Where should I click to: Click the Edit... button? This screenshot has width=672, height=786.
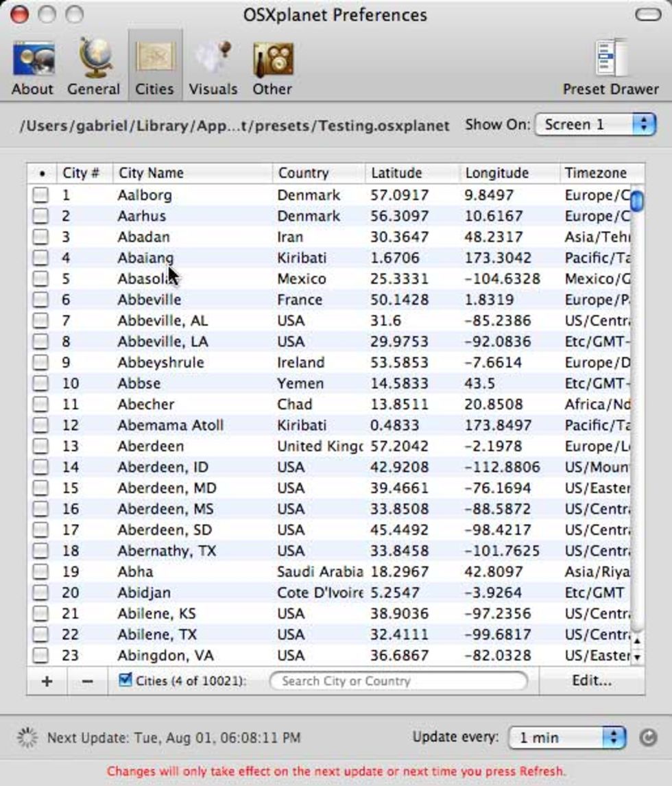591,681
